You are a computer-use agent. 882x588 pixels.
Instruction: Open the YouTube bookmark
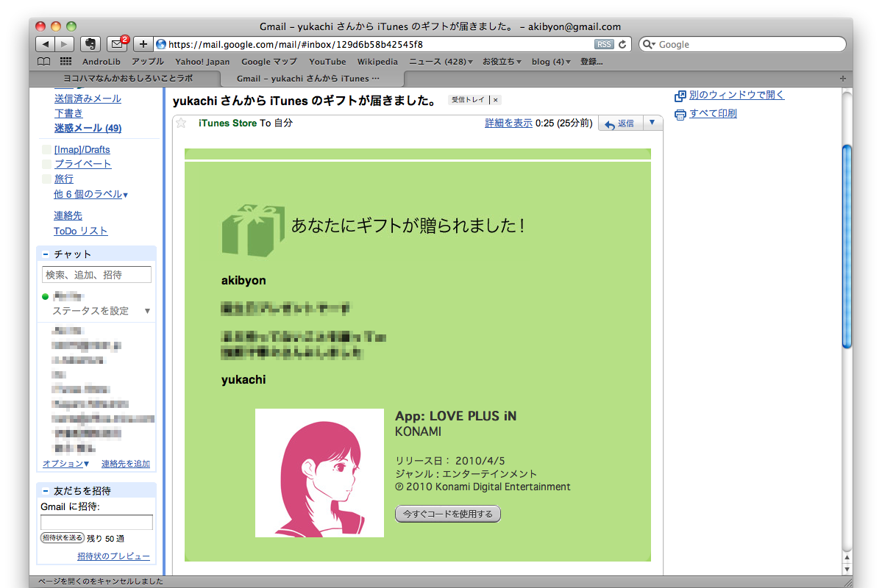[x=327, y=62]
